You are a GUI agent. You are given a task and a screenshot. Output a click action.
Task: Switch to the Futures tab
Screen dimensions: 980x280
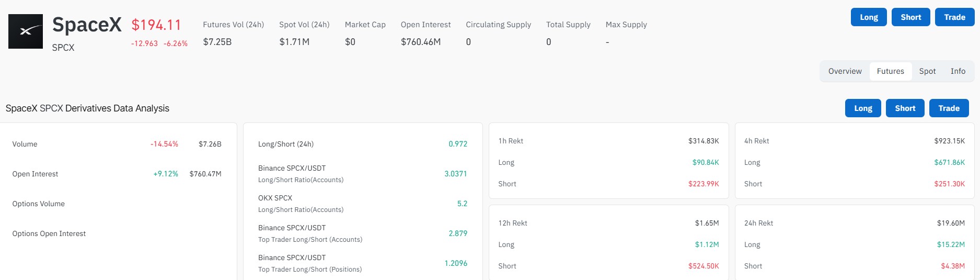(x=890, y=71)
